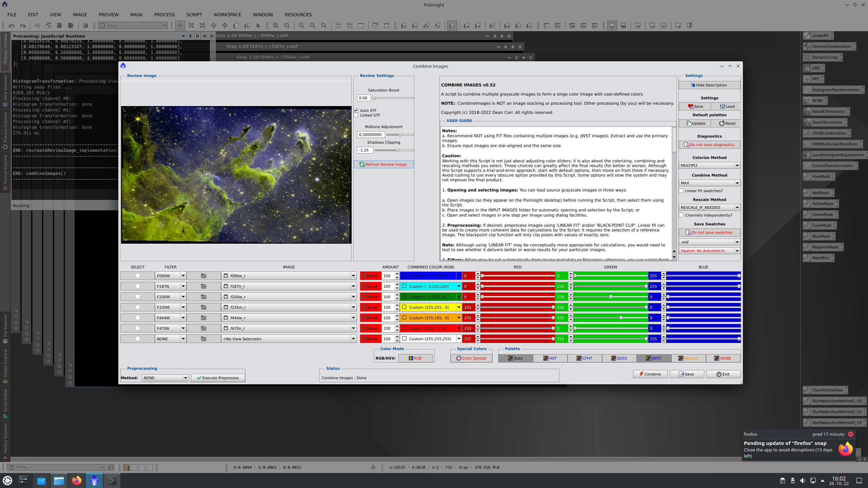Open the DBE process icon
This screenshot has width=868, height=488.
[813, 68]
